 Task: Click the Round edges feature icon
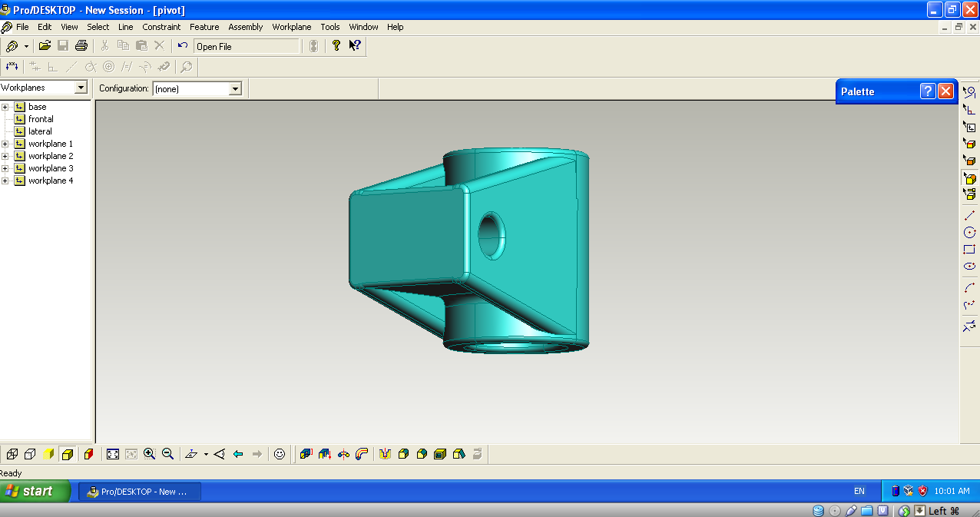tap(404, 454)
